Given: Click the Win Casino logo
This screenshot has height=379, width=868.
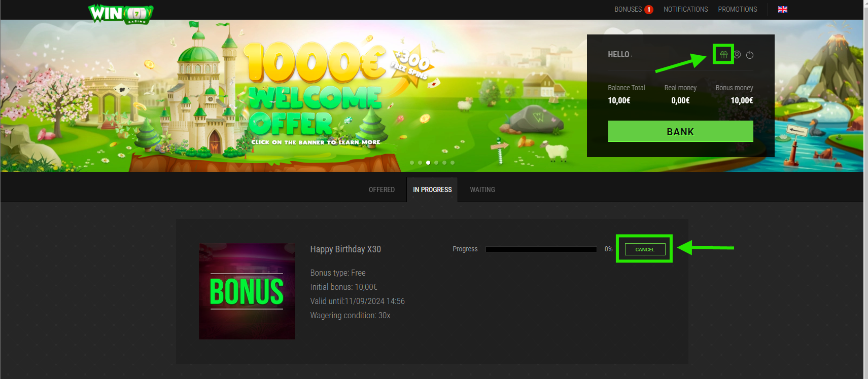Looking at the screenshot, I should [x=120, y=13].
